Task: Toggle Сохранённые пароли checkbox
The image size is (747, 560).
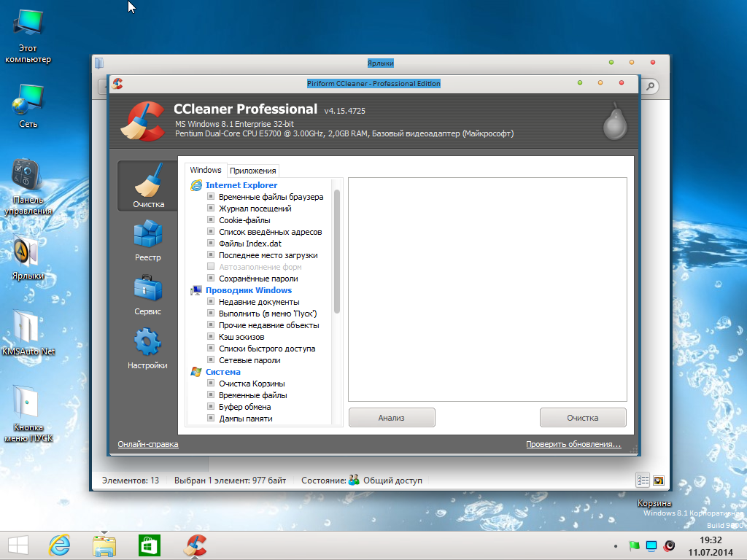Action: (x=211, y=278)
